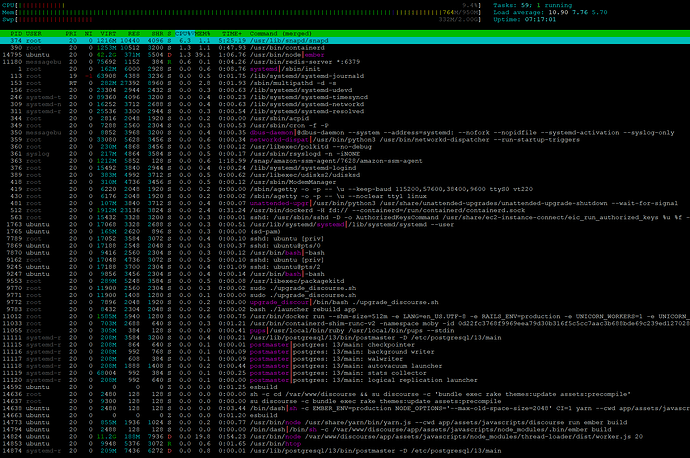Sort by the SHR column header
This screenshot has height=458, width=690.
click(x=157, y=33)
